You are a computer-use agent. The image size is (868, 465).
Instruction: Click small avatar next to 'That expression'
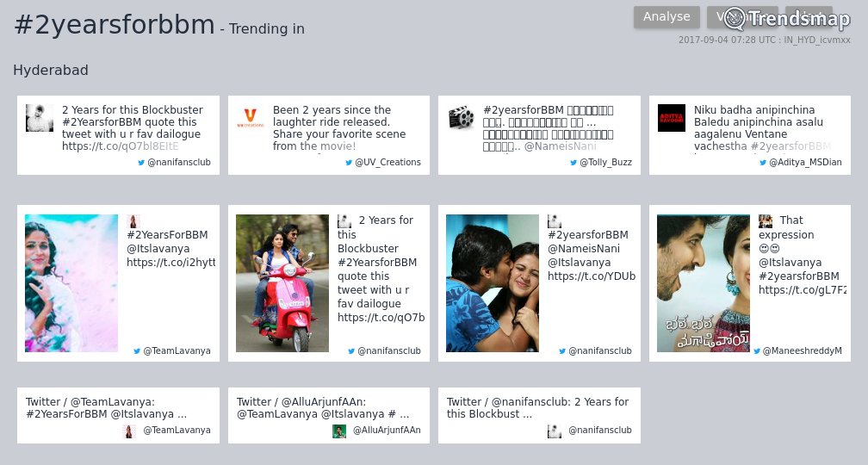pos(766,221)
